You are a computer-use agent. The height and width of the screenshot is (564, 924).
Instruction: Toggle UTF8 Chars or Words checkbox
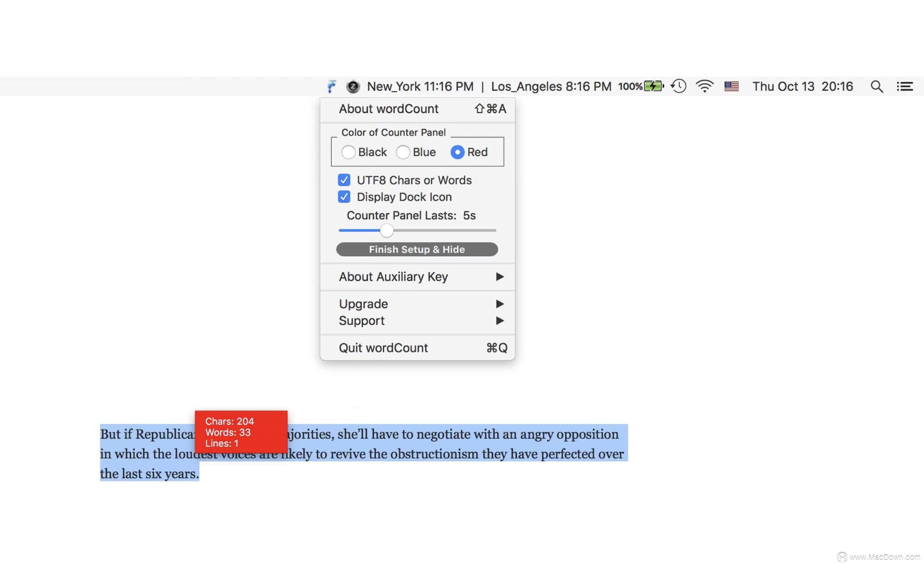pyautogui.click(x=344, y=180)
